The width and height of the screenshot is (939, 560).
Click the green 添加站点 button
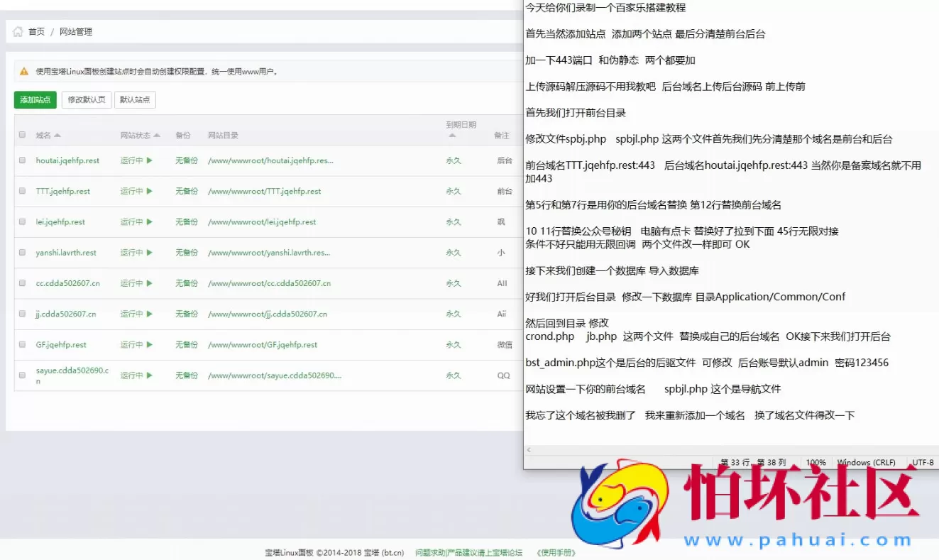pyautogui.click(x=34, y=99)
